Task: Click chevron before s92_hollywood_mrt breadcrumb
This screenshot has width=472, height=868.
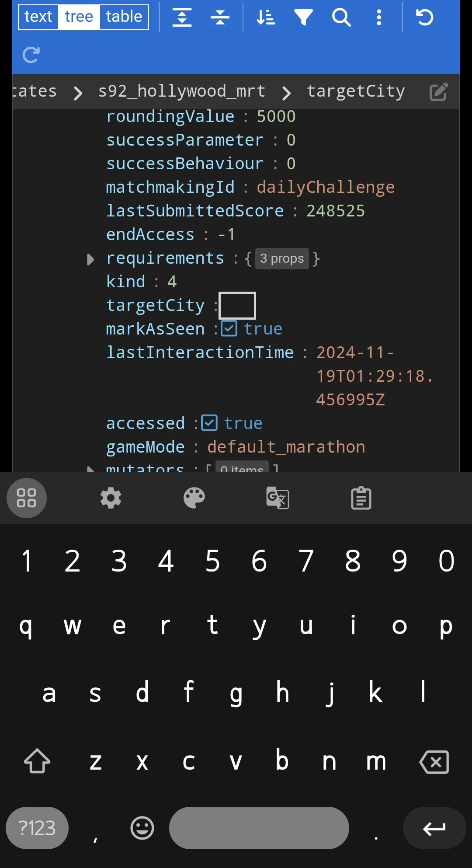Action: [78, 93]
